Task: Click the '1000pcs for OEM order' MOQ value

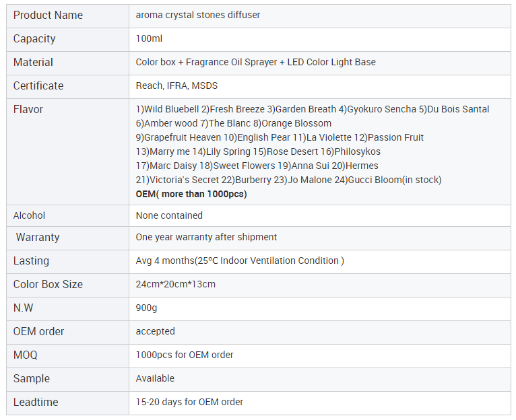Action: (x=185, y=355)
